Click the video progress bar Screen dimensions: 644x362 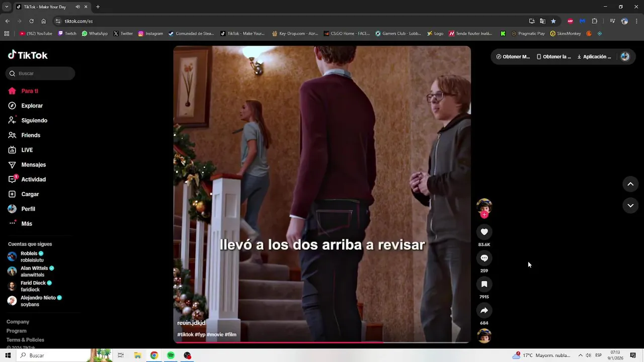point(322,342)
